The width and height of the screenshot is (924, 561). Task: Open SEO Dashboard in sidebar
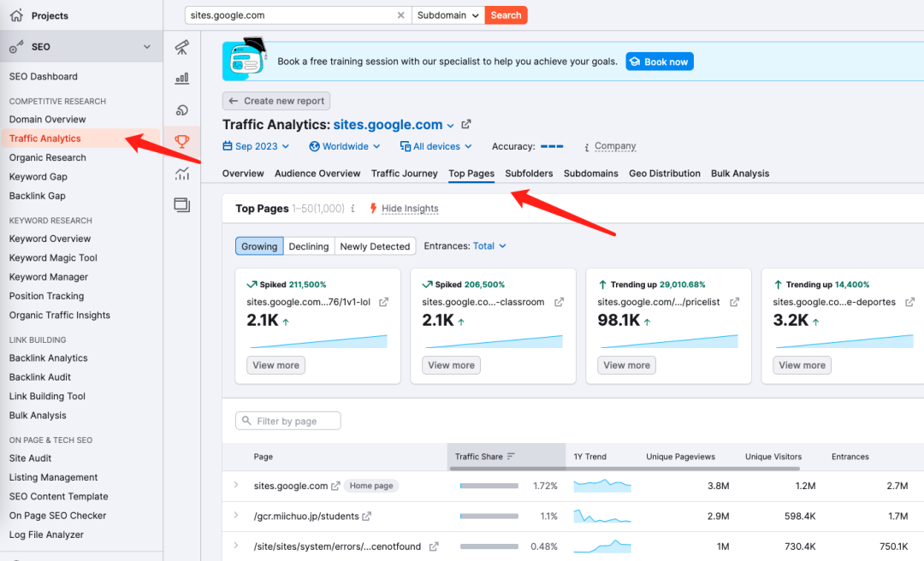click(x=43, y=77)
